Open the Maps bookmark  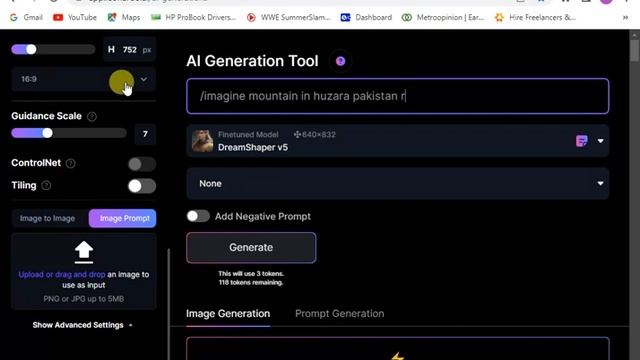click(x=124, y=18)
